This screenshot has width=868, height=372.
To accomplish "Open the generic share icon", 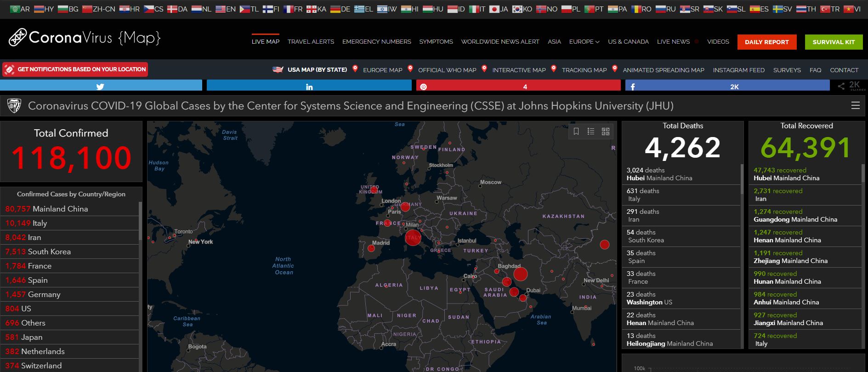I will tap(841, 86).
